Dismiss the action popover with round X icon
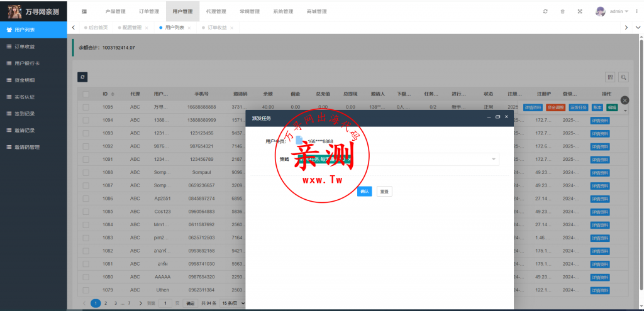 pyautogui.click(x=625, y=100)
